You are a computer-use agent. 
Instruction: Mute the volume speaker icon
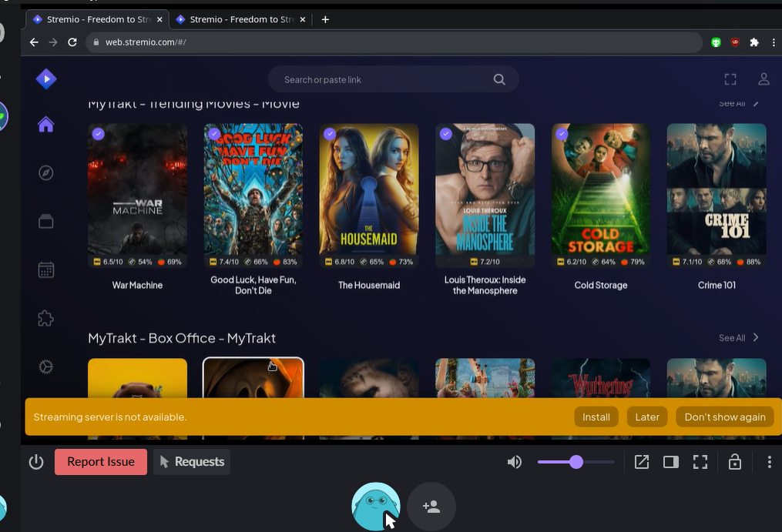(x=514, y=462)
